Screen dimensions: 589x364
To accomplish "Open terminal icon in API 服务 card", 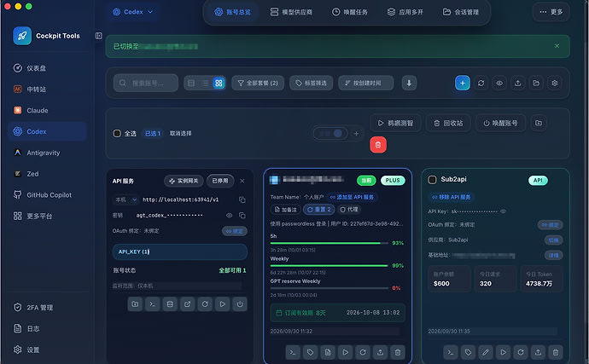I will (x=152, y=304).
